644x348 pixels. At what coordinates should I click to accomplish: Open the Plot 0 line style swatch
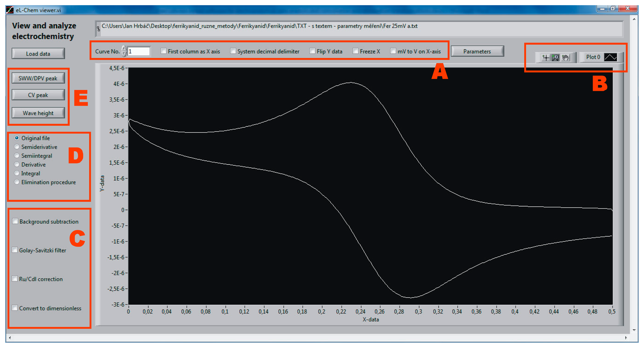pos(610,57)
